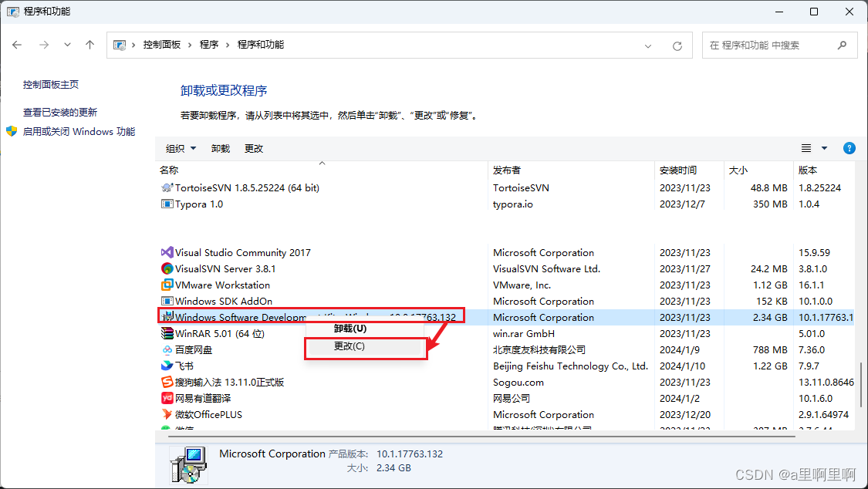Viewport: 868px width, 489px height.
Task: Select the VMware Workstation name text
Action: coord(222,285)
